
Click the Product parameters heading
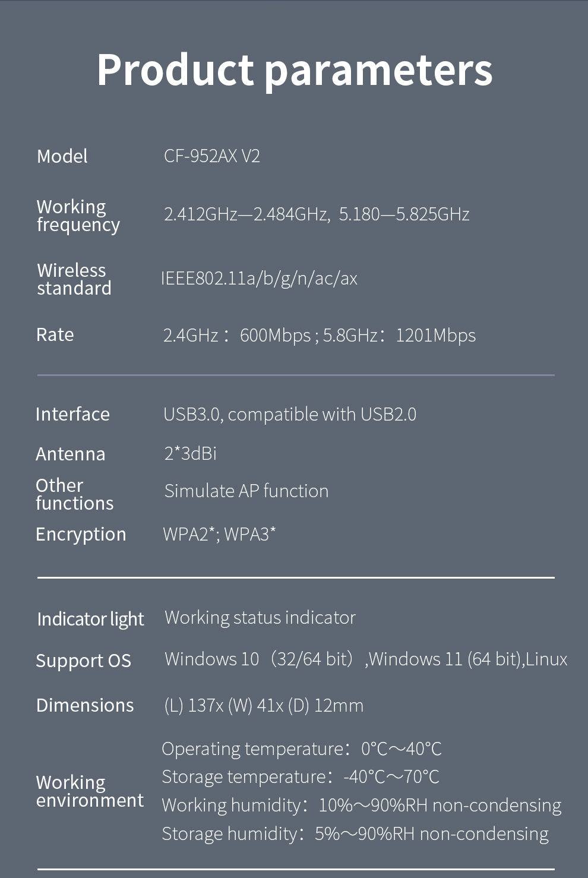pyautogui.click(x=295, y=70)
